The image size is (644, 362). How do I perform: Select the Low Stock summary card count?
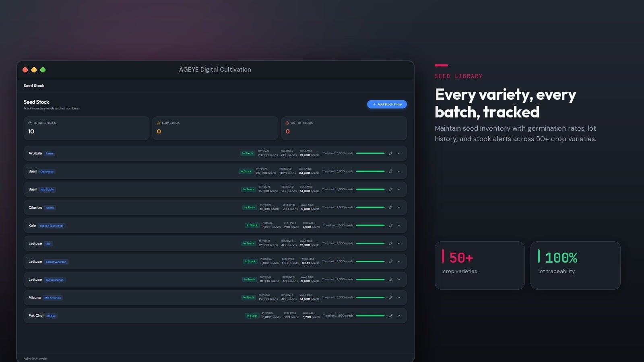pyautogui.click(x=159, y=132)
